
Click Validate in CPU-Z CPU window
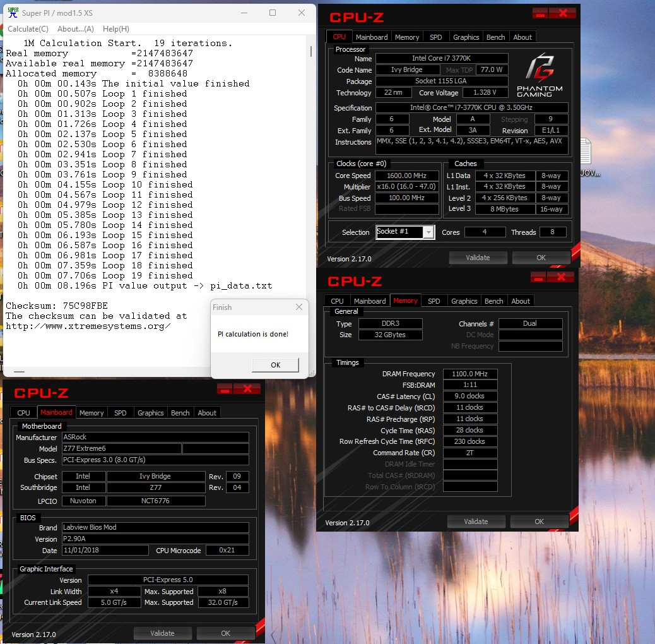coord(478,258)
